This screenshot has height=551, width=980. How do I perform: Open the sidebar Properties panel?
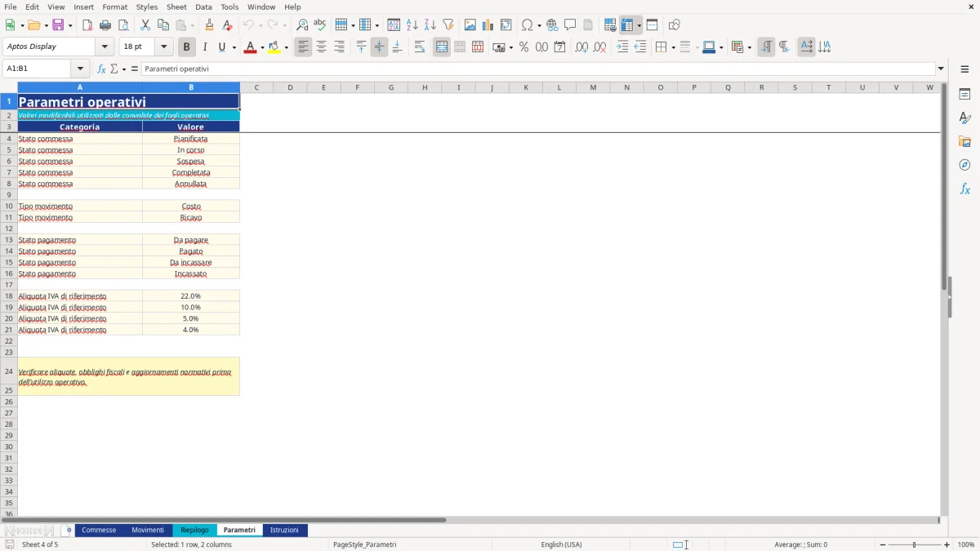pyautogui.click(x=964, y=95)
